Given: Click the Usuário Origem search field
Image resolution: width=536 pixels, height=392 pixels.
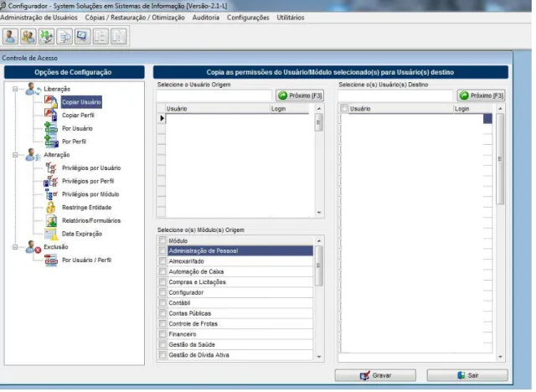Looking at the screenshot, I should click(x=214, y=95).
